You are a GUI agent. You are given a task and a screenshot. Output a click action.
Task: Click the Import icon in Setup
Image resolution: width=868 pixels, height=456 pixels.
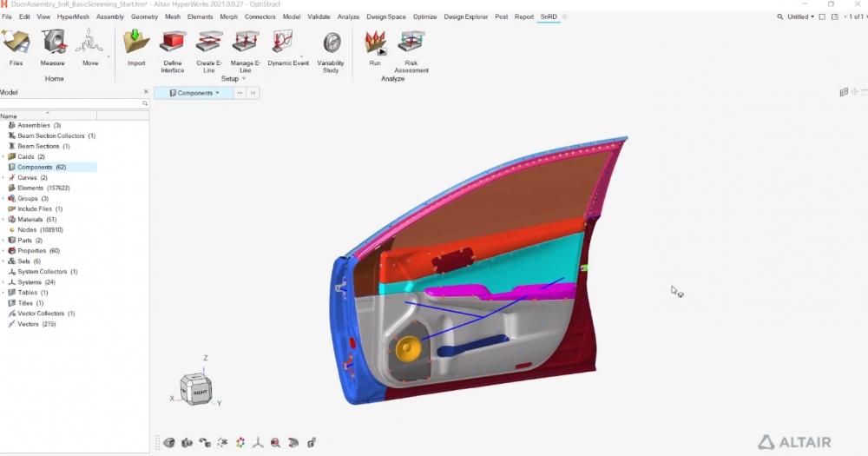coord(136,48)
